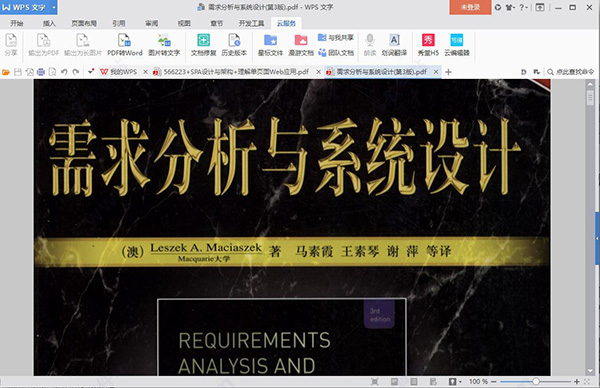
Task: Open the 云编辑器 cloud editor
Action: click(457, 45)
